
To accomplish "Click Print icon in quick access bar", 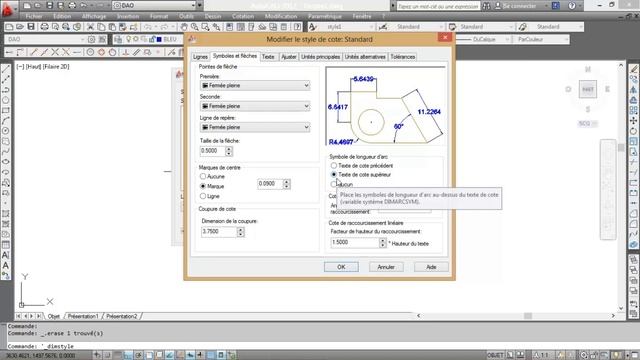I will coord(72,6).
